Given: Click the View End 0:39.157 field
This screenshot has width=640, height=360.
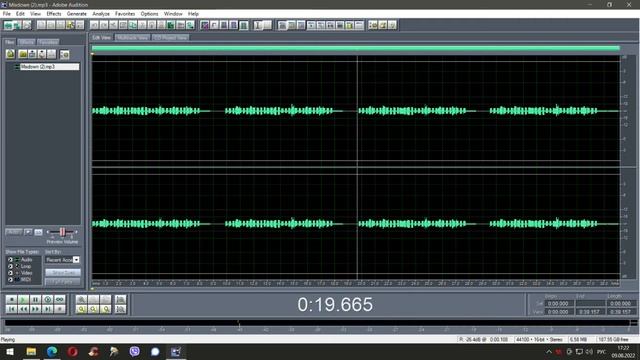Looking at the screenshot, I should pyautogui.click(x=590, y=312).
